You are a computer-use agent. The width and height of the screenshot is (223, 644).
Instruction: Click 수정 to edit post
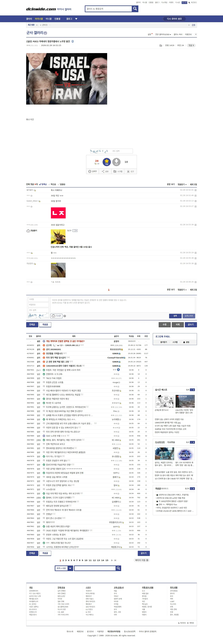point(165,324)
